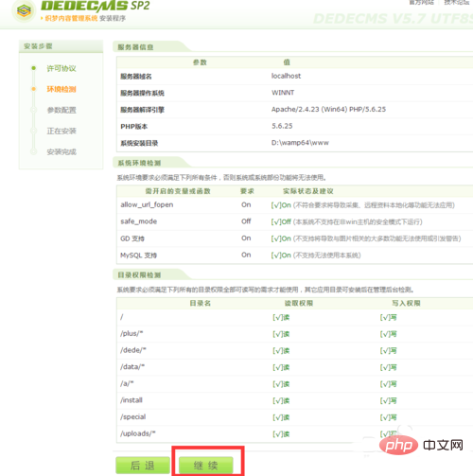The width and height of the screenshot is (473, 476).
Task: Click the grey circle beside 安装完成 step
Action: coord(33,151)
